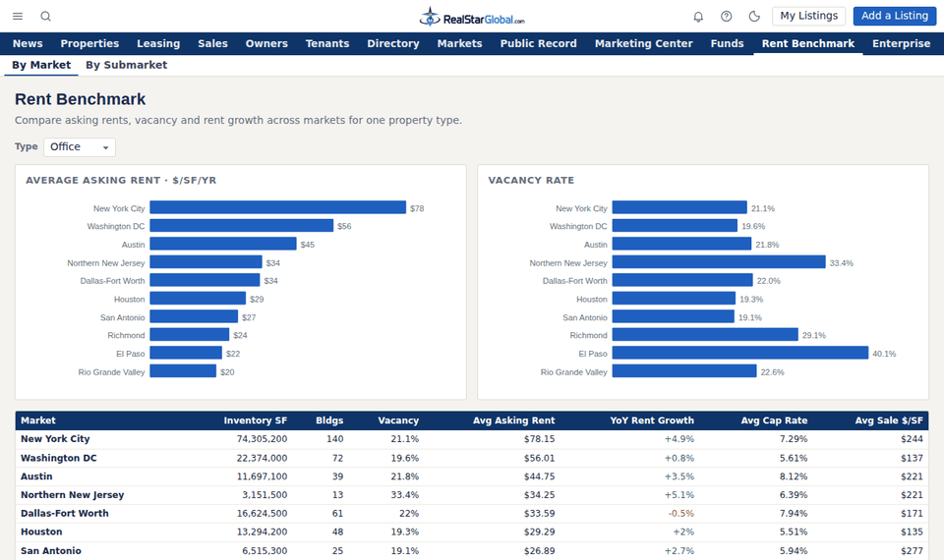Open the hamburger menu icon
The height and width of the screenshot is (560, 944).
click(18, 17)
